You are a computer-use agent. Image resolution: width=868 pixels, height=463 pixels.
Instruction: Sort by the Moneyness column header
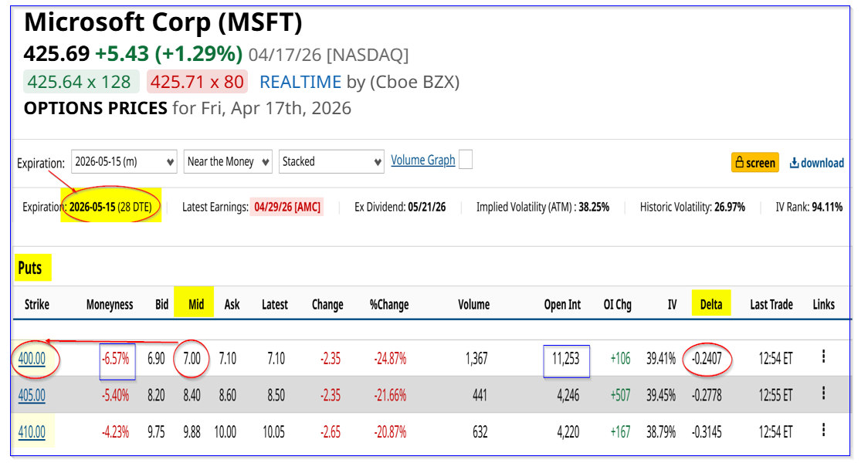(x=110, y=305)
